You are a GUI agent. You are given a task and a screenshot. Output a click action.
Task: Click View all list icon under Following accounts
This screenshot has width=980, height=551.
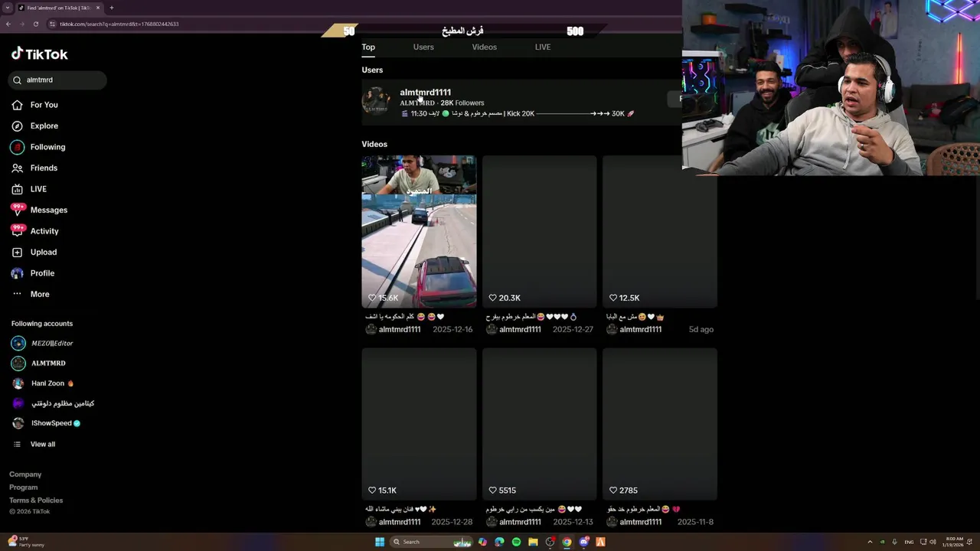coord(17,444)
